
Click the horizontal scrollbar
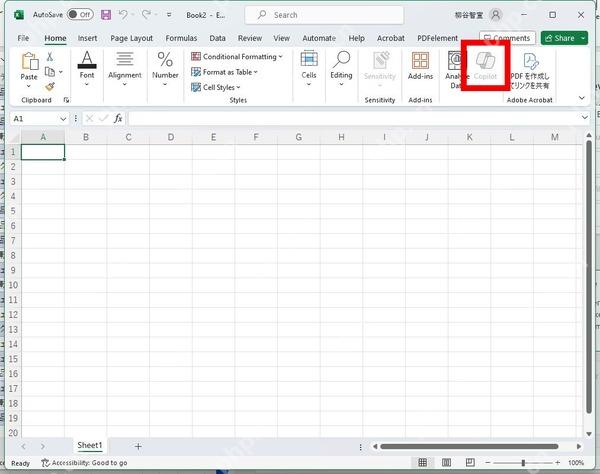coord(470,446)
